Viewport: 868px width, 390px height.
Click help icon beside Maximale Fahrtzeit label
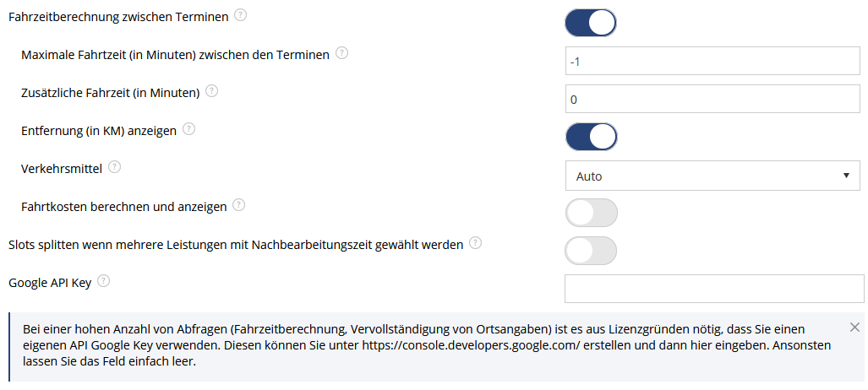(x=342, y=53)
